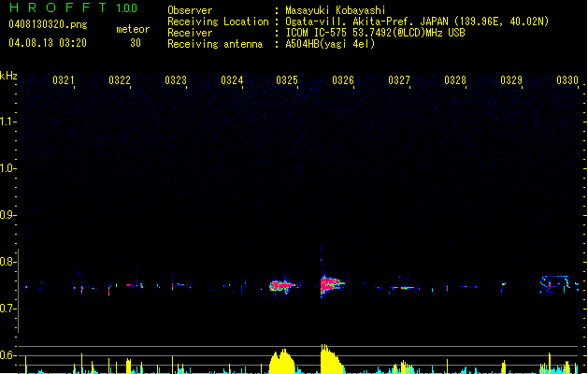This screenshot has width=588, height=374.
Task: Click the 0.8 frequency axis label
Action: point(7,262)
